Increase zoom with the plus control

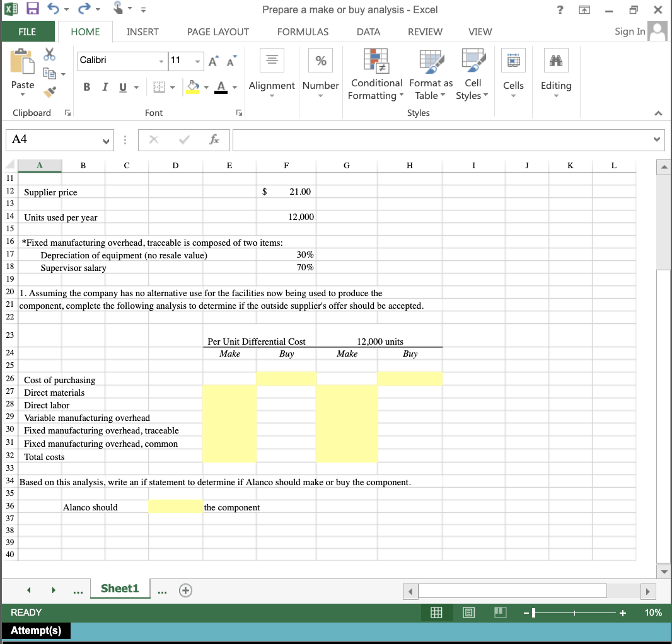pos(623,612)
